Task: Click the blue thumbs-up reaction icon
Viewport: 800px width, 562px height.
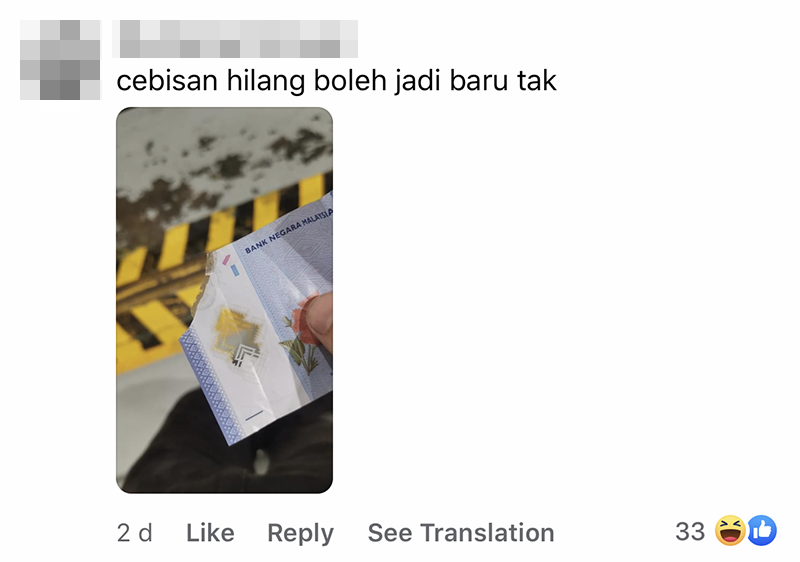Action: [x=762, y=531]
